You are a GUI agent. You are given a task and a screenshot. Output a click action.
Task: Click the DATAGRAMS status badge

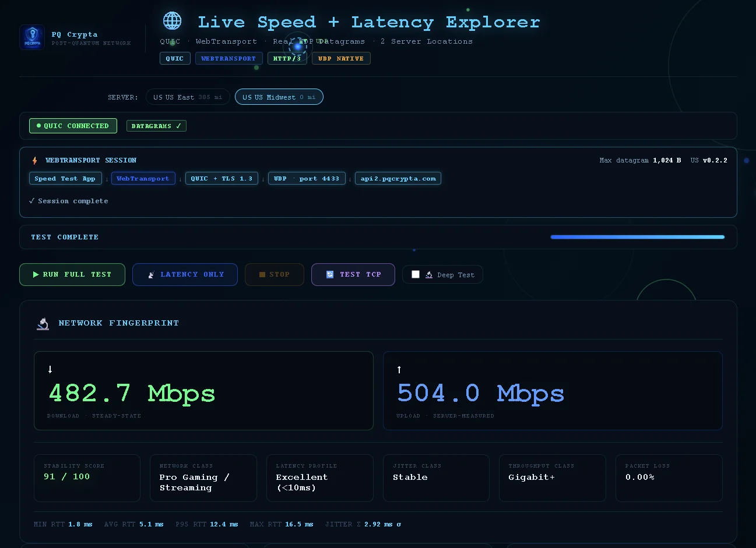[x=156, y=126]
